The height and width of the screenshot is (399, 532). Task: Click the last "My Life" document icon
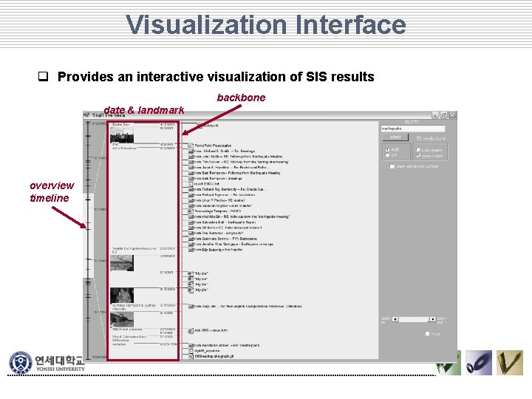point(191,290)
